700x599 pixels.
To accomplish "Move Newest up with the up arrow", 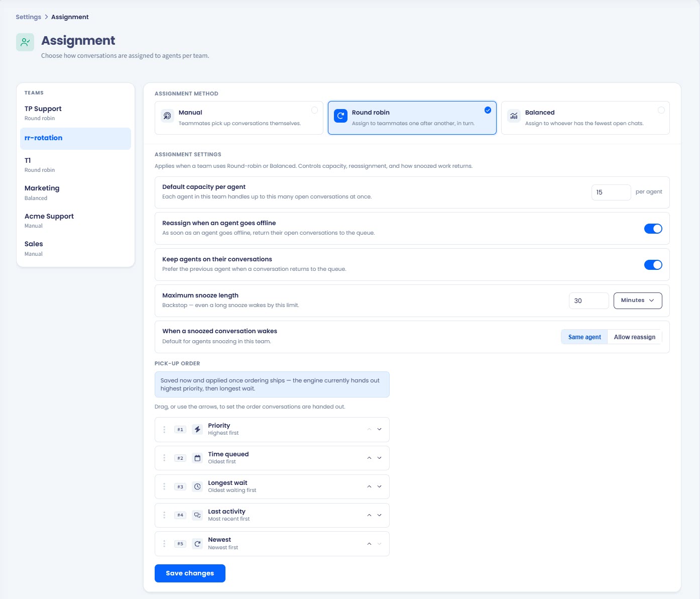I will 369,544.
